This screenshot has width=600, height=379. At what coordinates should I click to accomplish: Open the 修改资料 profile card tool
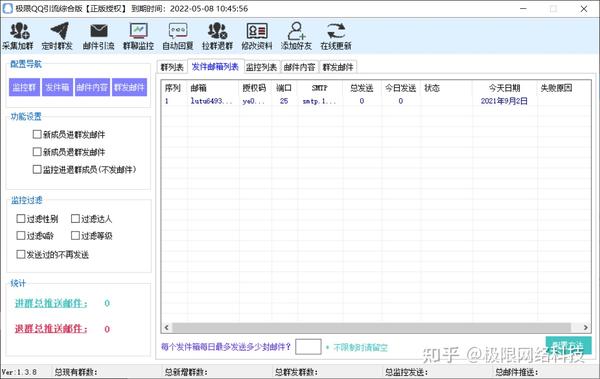coord(256,36)
